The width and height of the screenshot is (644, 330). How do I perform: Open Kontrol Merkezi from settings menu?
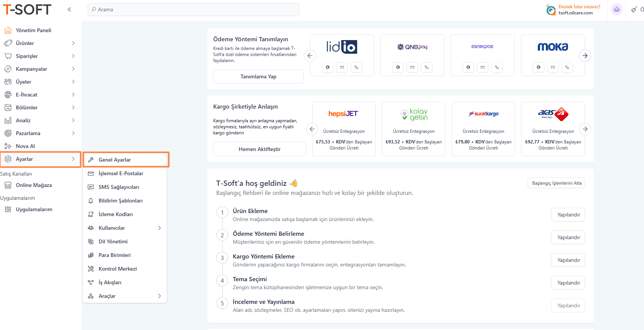coord(118,269)
